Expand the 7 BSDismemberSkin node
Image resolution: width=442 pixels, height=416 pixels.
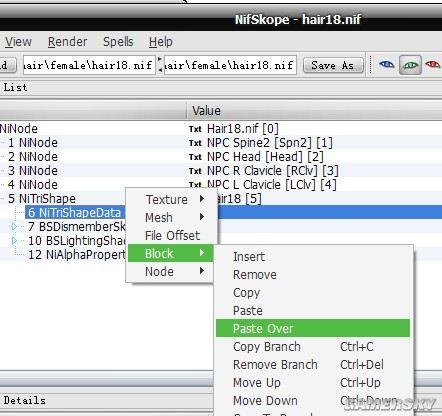point(14,227)
